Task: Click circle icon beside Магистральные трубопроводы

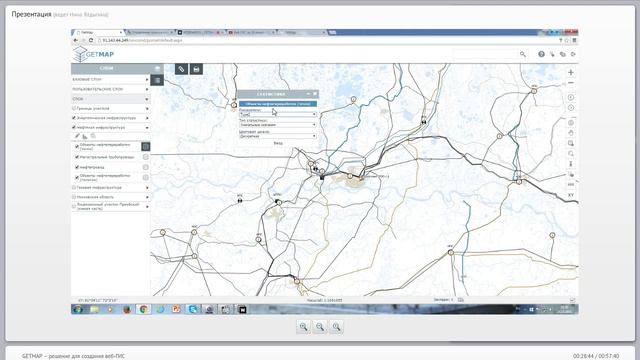Action: pos(146,157)
